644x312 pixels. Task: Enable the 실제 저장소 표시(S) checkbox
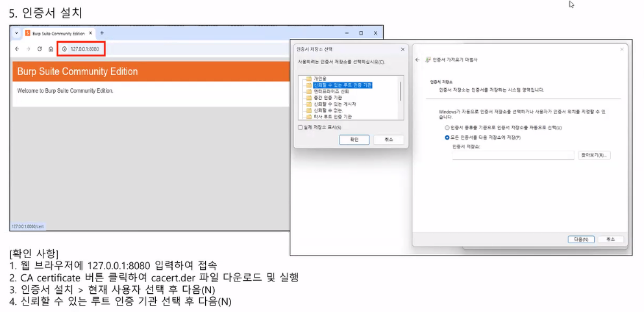[300, 127]
